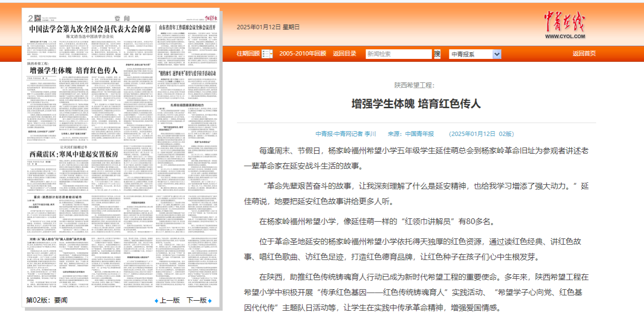Go to previous page via 上一版

tap(169, 301)
